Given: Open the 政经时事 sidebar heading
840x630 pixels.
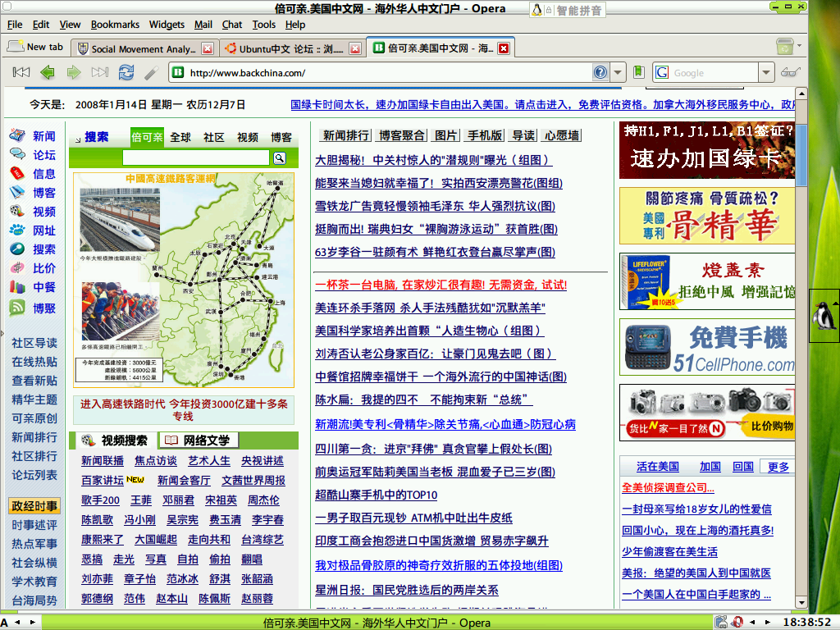Looking at the screenshot, I should [34, 505].
